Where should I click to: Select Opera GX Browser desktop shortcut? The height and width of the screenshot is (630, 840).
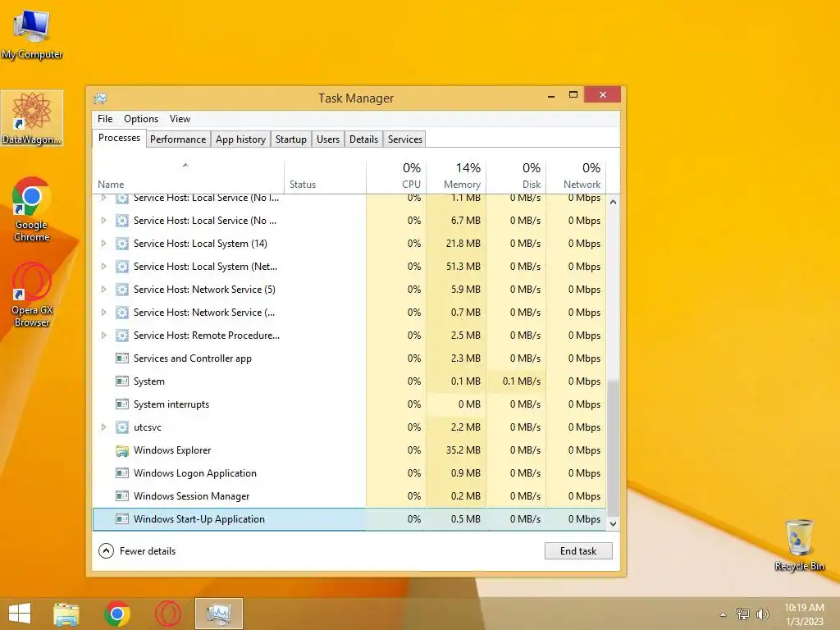click(x=32, y=294)
